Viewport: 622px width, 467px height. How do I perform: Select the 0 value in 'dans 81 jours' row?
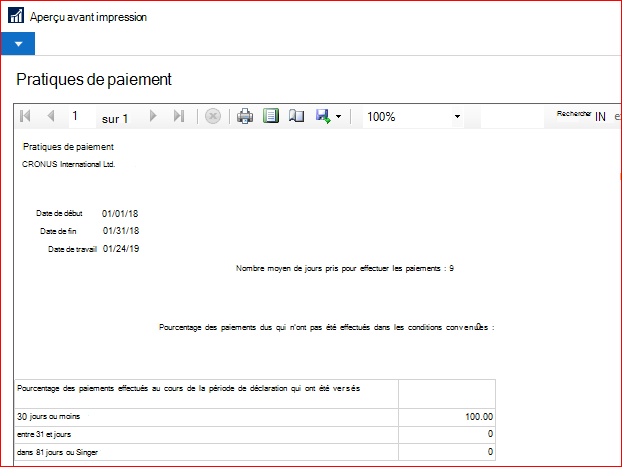(490, 452)
